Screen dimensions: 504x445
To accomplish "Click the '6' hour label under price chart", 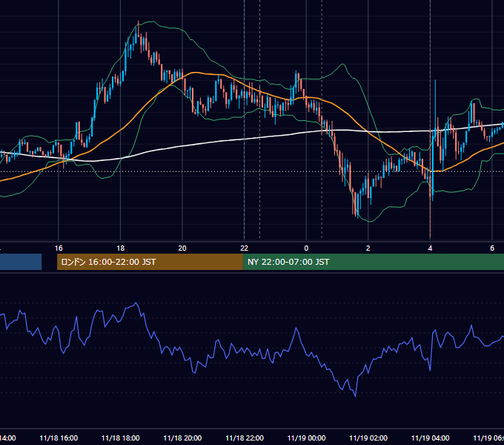I will [492, 248].
